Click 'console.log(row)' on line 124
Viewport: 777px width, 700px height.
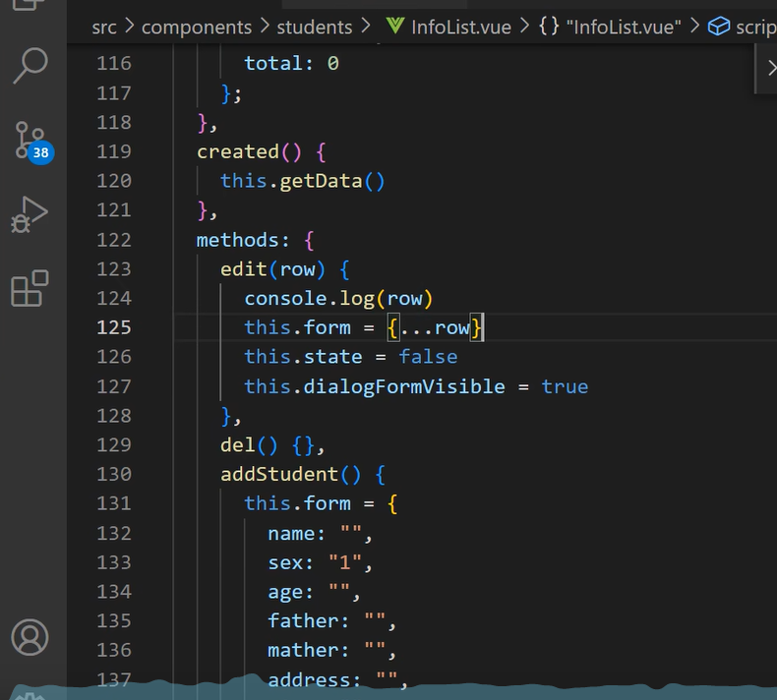click(x=338, y=299)
